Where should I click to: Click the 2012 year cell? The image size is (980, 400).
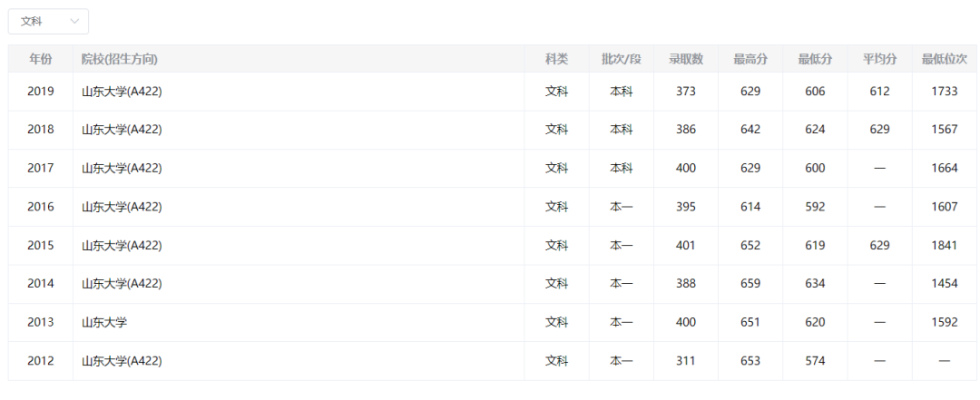[x=41, y=361]
